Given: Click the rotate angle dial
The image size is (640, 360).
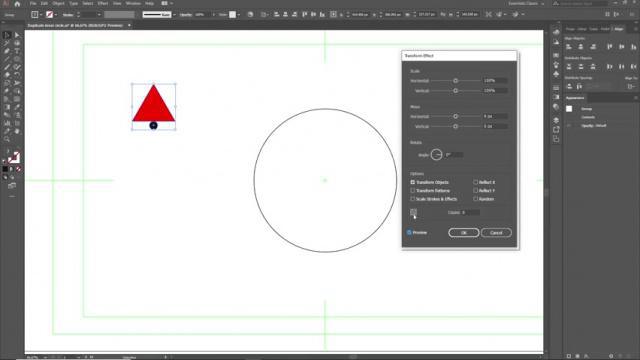Looking at the screenshot, I should (436, 155).
